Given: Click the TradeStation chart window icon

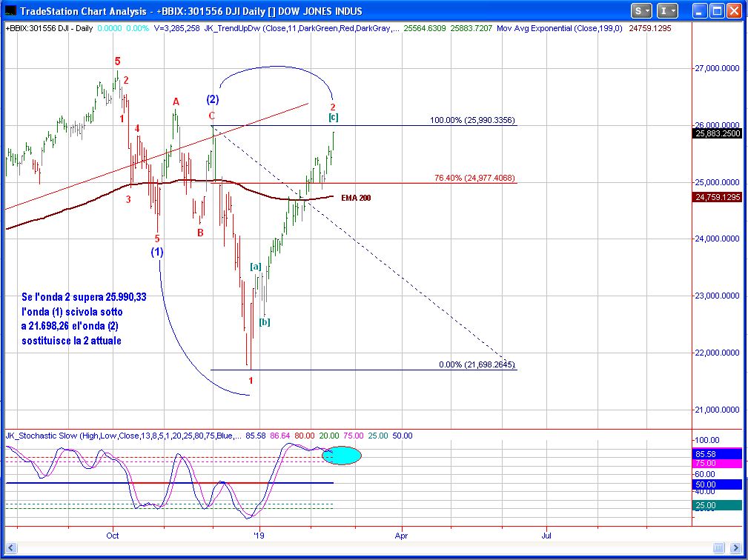Looking at the screenshot, I should (10, 10).
